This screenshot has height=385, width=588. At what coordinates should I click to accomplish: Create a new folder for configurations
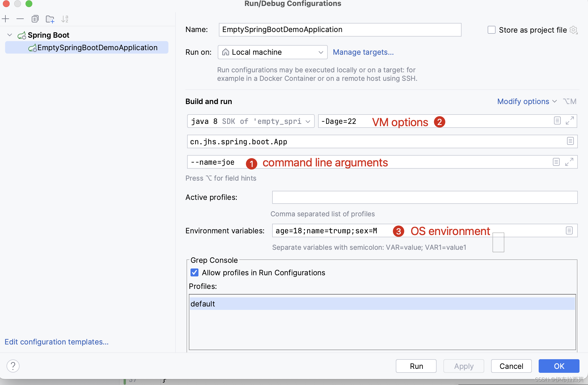[x=50, y=19]
